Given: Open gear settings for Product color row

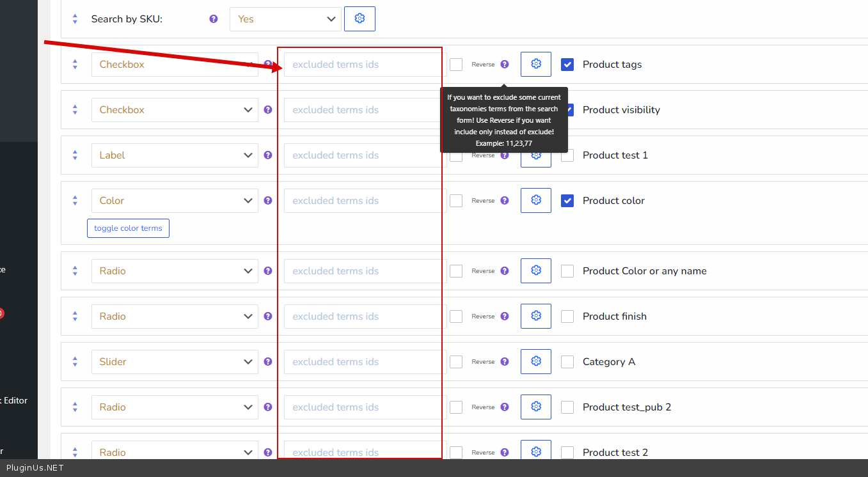Looking at the screenshot, I should click(536, 201).
